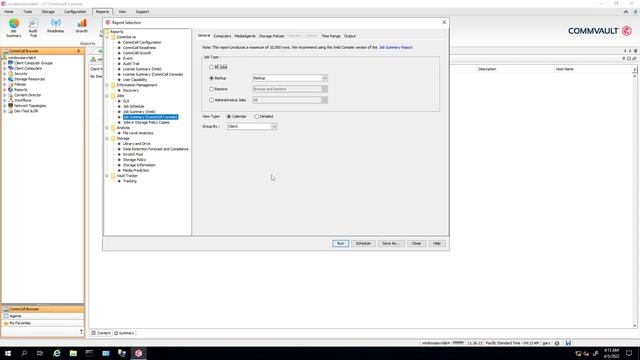
Task: Click the Save As button
Action: pos(391,244)
